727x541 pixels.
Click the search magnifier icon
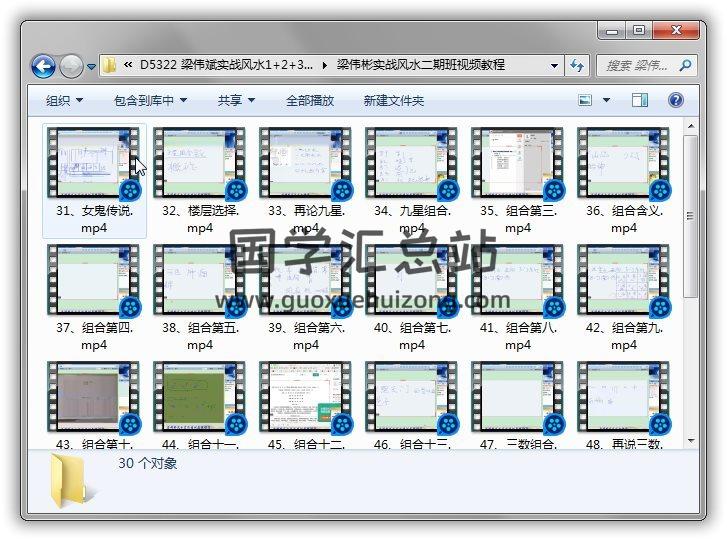tap(685, 66)
